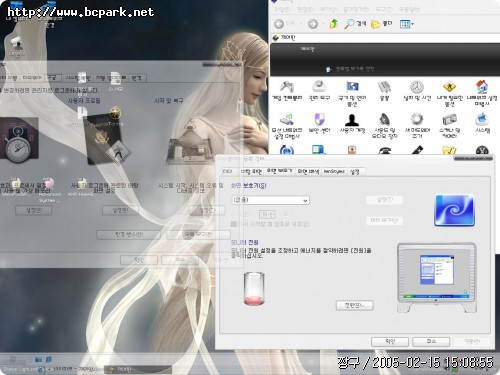Click the Back arrow in Control Panel toolbar
The height and width of the screenshot is (375, 500).
pyautogui.click(x=279, y=24)
